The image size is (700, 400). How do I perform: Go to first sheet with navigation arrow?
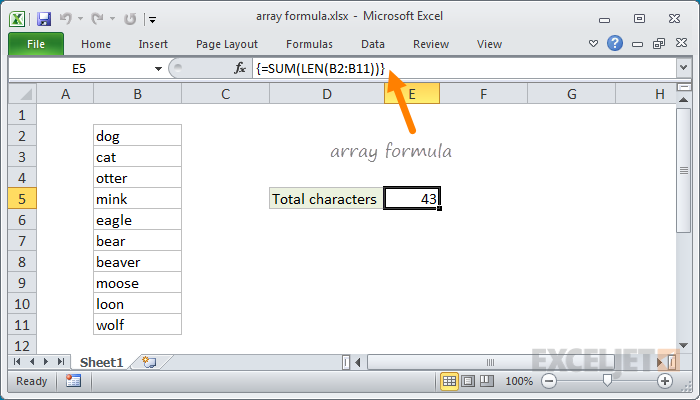point(17,362)
